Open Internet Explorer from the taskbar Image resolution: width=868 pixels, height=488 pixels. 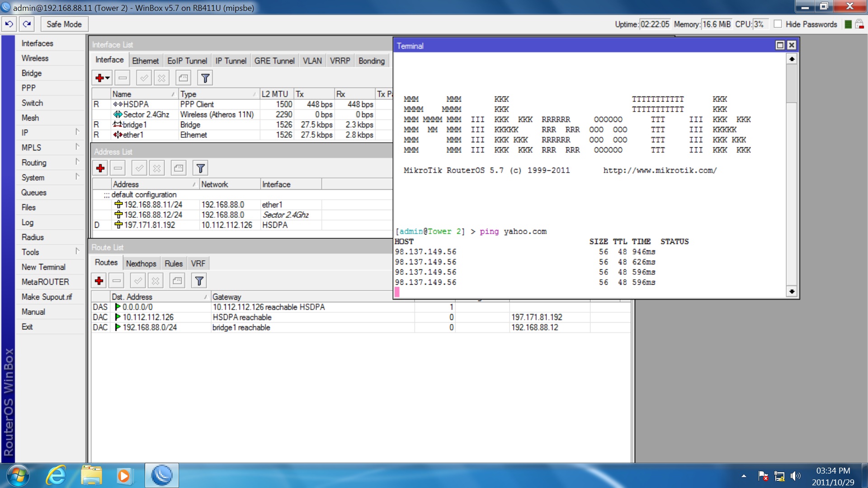click(56, 476)
